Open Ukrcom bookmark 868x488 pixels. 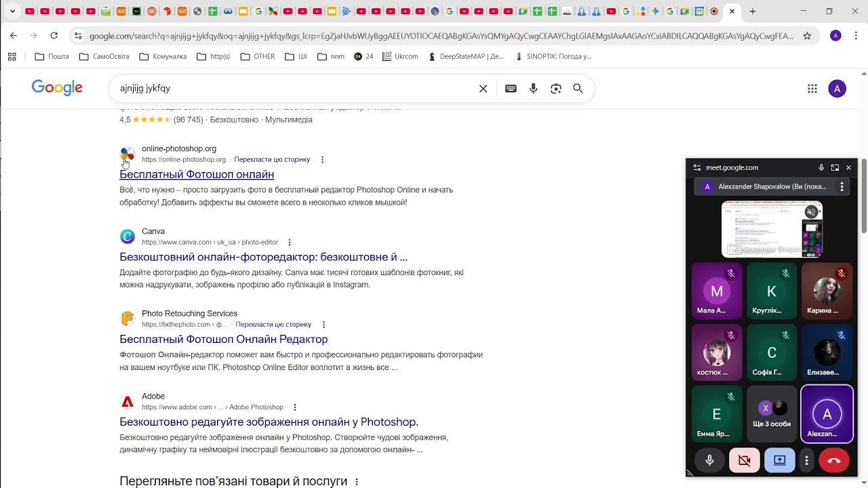[x=401, y=57]
